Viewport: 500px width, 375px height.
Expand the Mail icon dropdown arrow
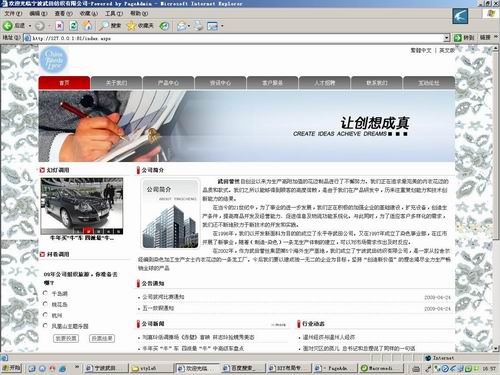click(x=189, y=26)
